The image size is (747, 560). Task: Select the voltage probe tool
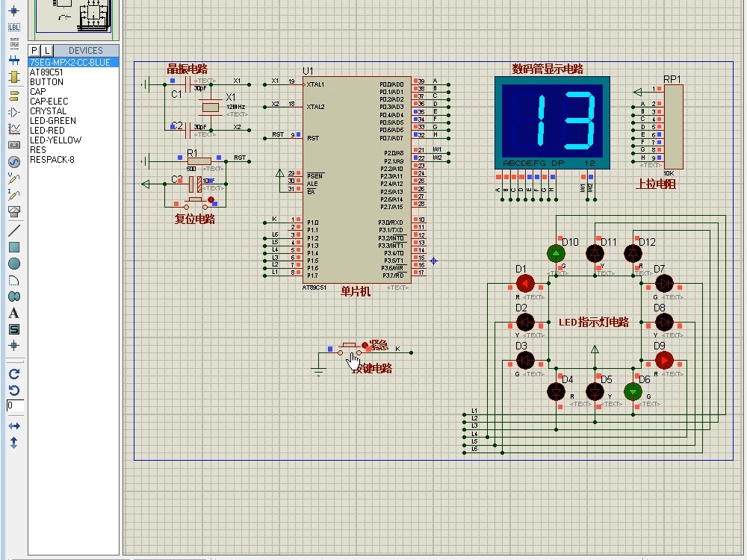coord(14,178)
